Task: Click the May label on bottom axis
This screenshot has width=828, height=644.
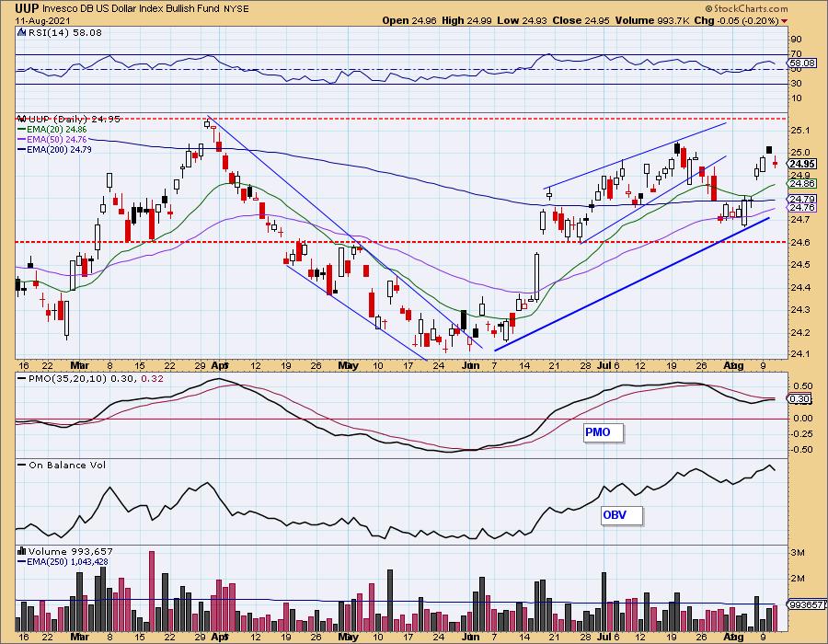Action: click(348, 638)
